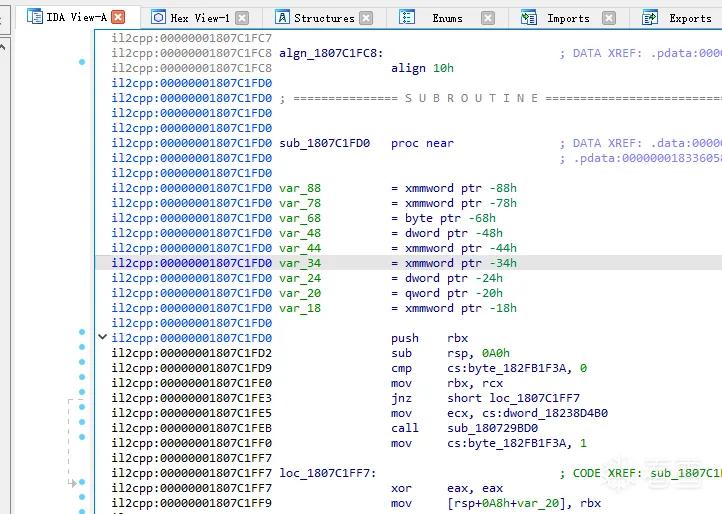Open the Hex View-1 tab
This screenshot has height=514, width=722.
[199, 18]
